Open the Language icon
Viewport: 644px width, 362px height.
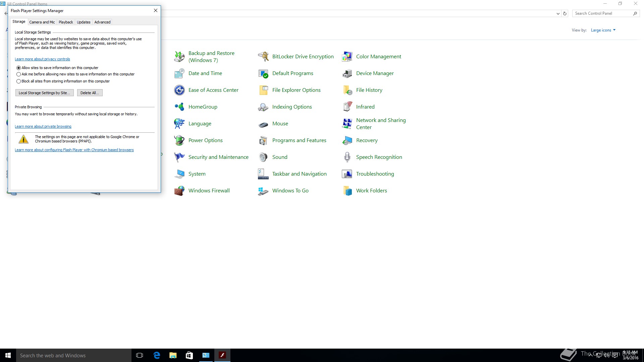point(179,124)
